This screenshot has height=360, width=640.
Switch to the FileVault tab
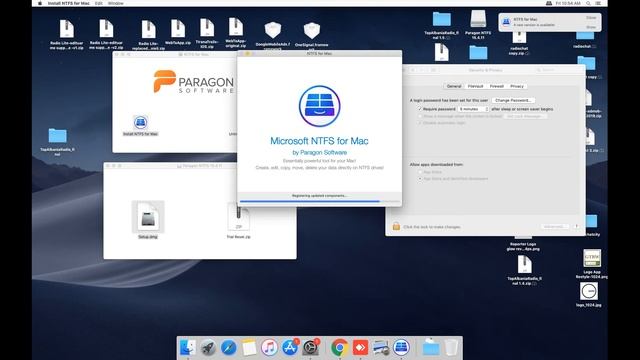475,86
